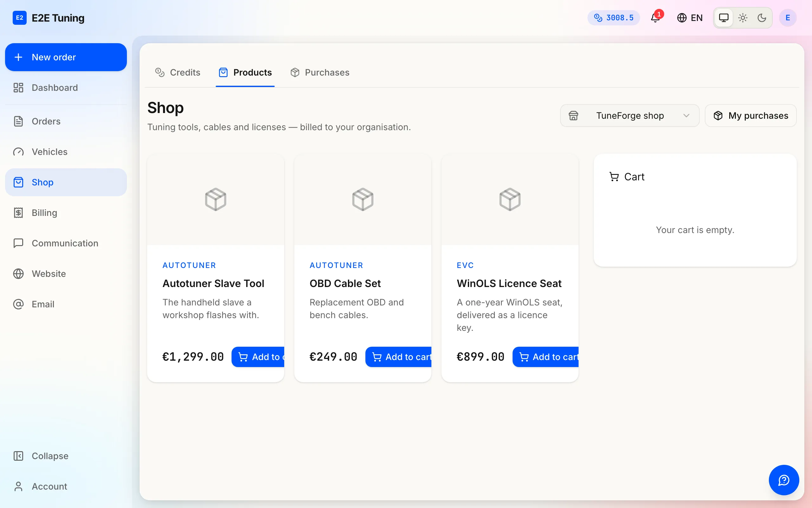Click the EVC brand label
Viewport: 812px width, 508px height.
[x=465, y=265]
